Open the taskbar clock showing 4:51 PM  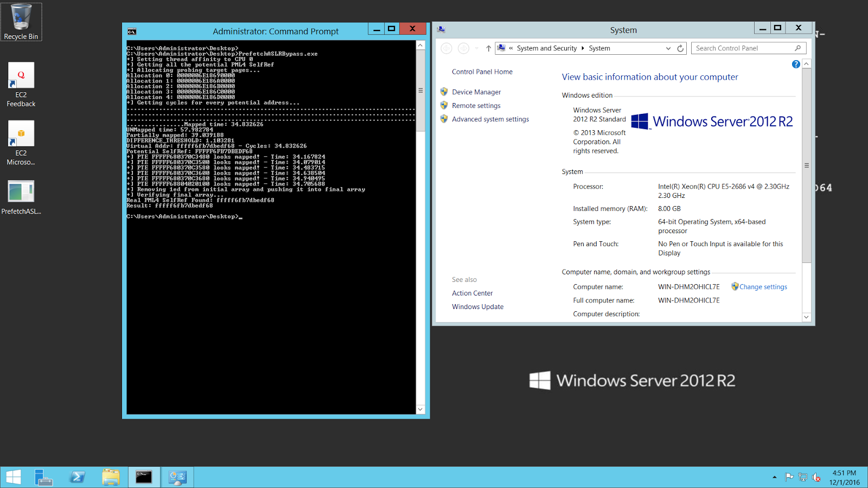pyautogui.click(x=844, y=477)
